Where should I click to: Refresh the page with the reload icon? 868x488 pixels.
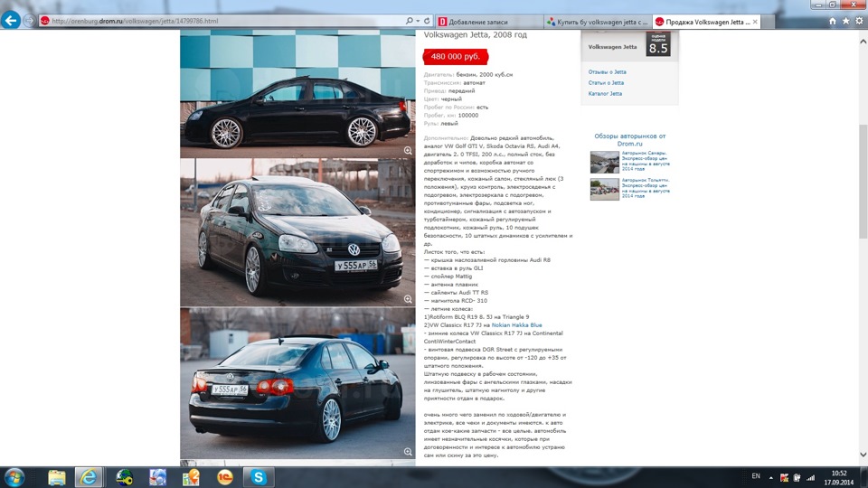[x=427, y=21]
